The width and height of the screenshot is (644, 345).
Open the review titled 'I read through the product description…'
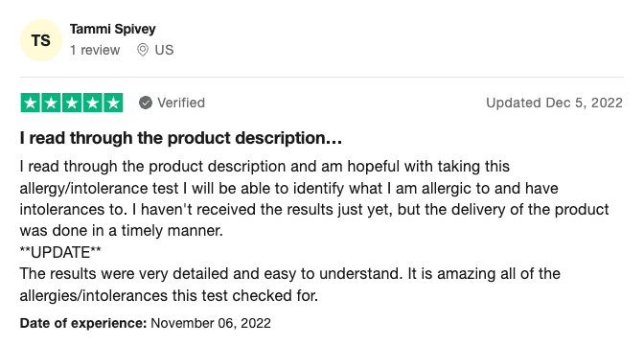181,138
